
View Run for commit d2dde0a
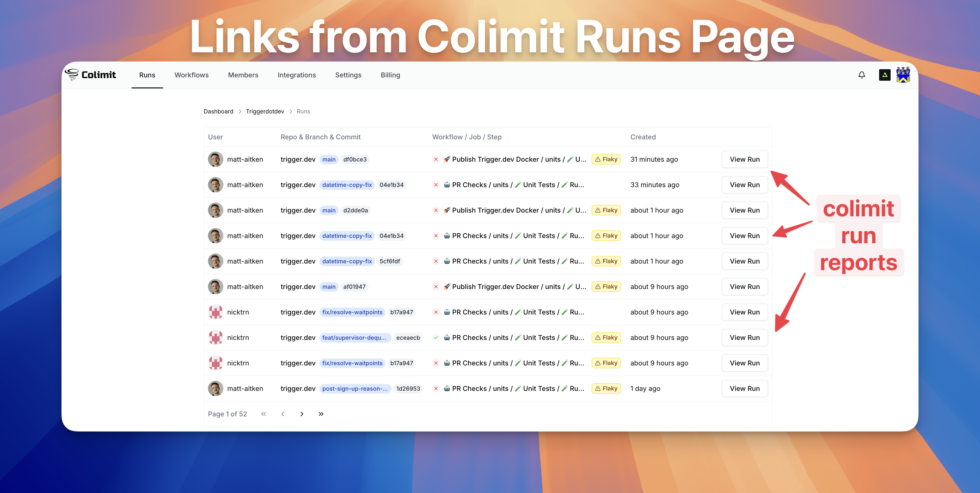pyautogui.click(x=745, y=210)
